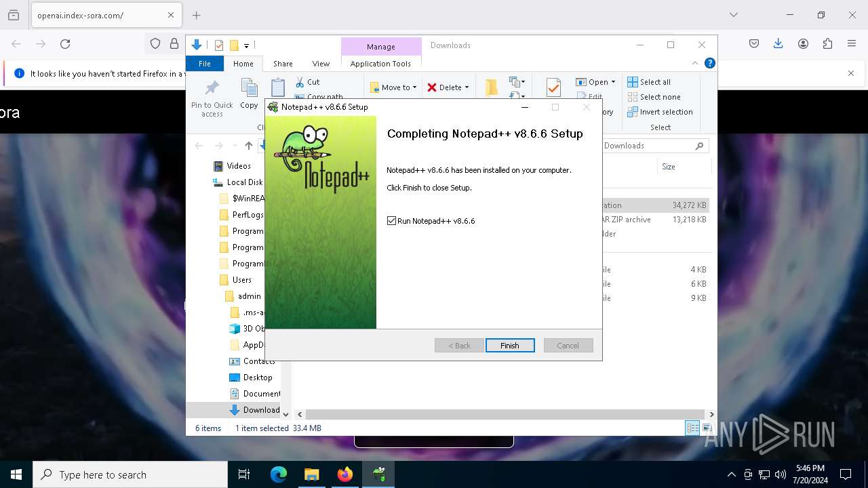Click Copy icon in Explorer ribbon

[x=249, y=94]
